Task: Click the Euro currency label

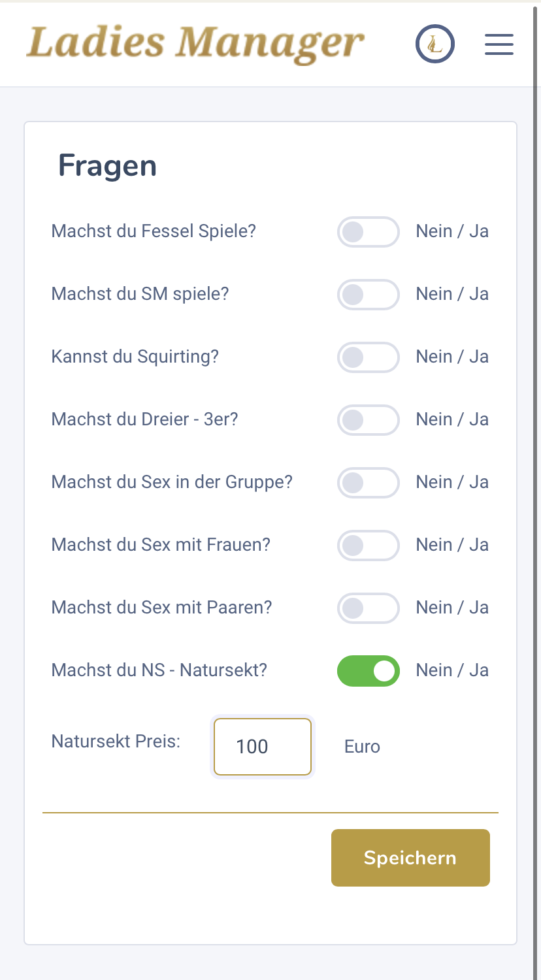Action: pos(362,747)
